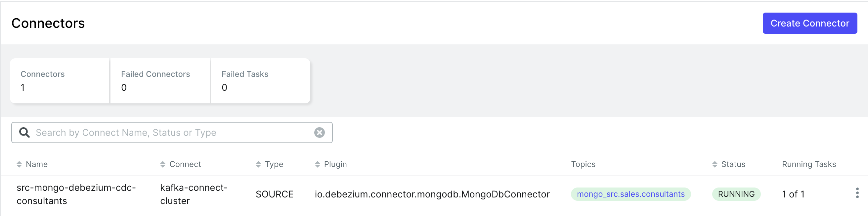Image resolution: width=868 pixels, height=216 pixels.
Task: Sort by Status column arrows
Action: 715,164
